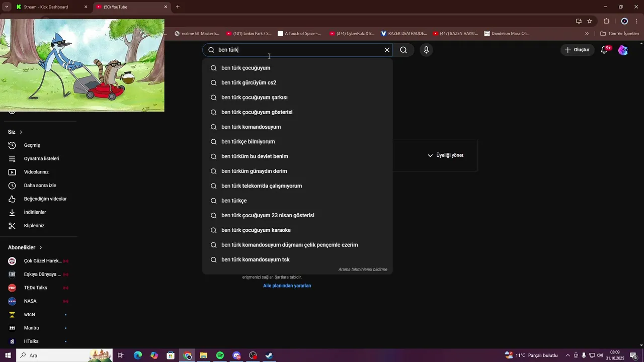
Task: Select suggestion 'ben türkçe bilmiyorum'
Action: (x=298, y=142)
